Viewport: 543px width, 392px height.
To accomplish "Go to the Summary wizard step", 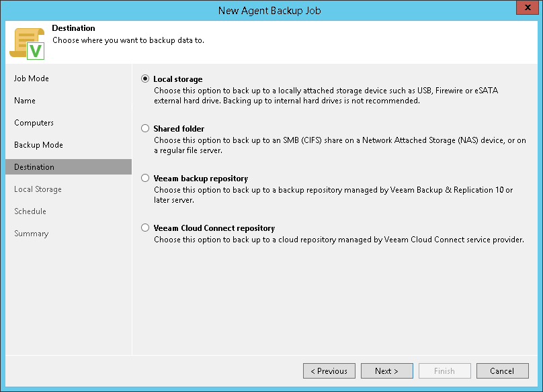I will click(31, 234).
